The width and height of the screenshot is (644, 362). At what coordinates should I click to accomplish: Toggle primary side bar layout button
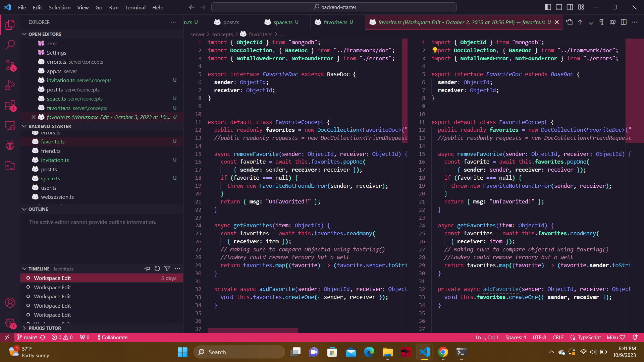point(548,7)
